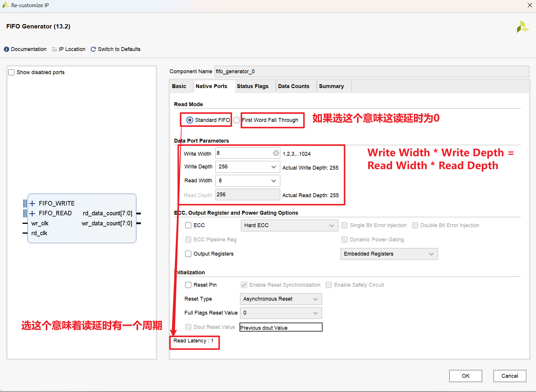Click the Read Latency : 1 text
The width and height of the screenshot is (536, 392).
pyautogui.click(x=194, y=341)
